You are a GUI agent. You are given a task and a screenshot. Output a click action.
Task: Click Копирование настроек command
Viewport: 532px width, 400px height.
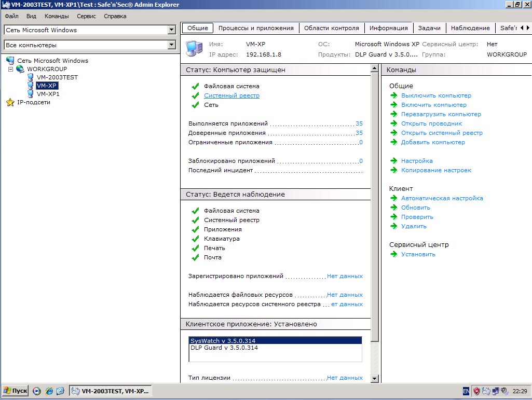click(x=436, y=170)
